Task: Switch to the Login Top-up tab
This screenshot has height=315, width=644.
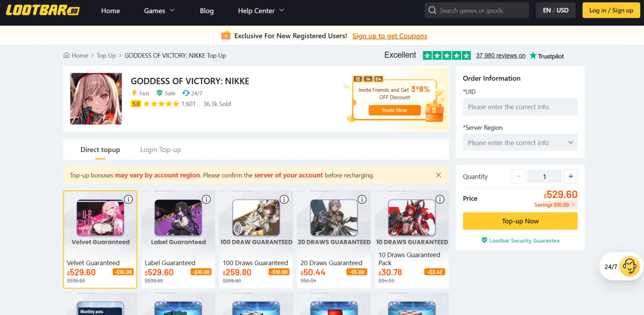Action: pos(160,150)
